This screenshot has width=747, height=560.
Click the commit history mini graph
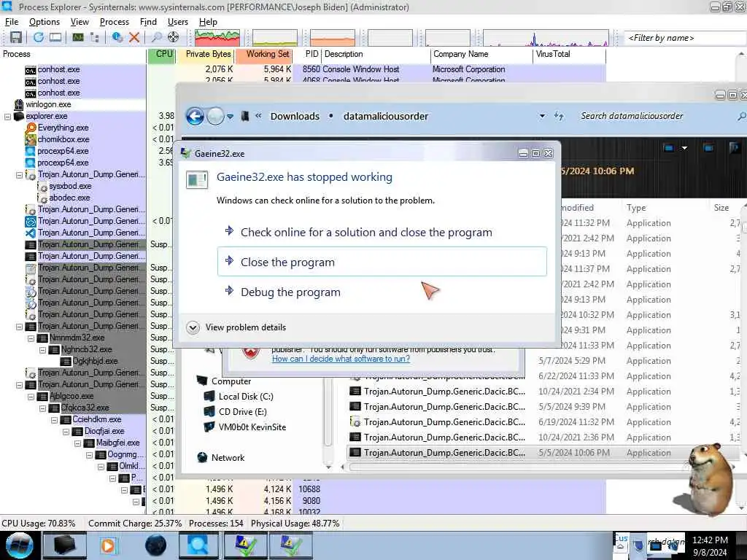(275, 38)
